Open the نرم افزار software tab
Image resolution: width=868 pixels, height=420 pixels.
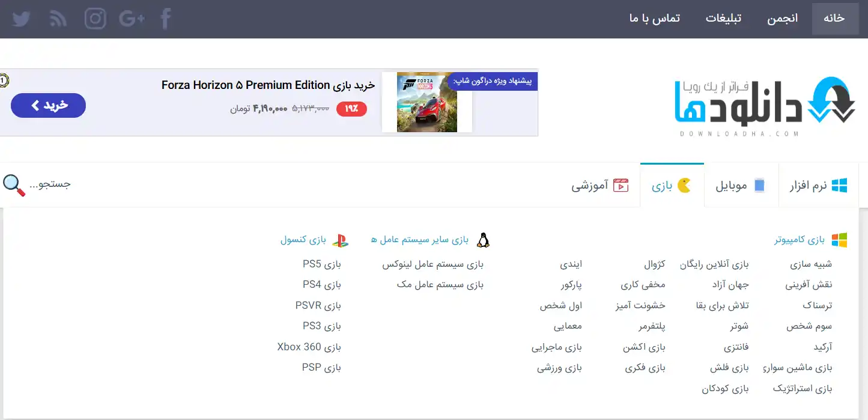818,186
